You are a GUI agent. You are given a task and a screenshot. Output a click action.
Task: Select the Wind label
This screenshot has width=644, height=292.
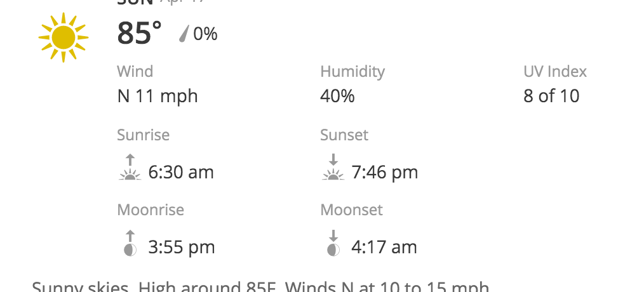pyautogui.click(x=135, y=72)
